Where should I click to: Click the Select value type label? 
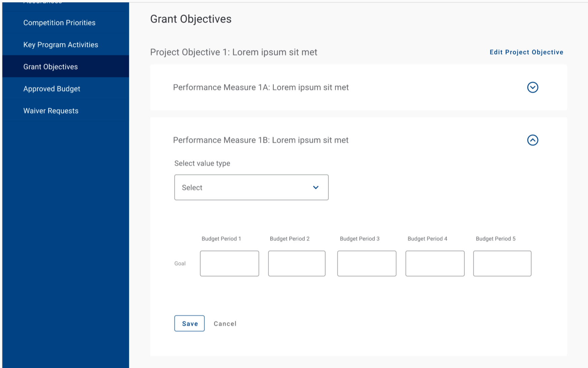pyautogui.click(x=202, y=163)
